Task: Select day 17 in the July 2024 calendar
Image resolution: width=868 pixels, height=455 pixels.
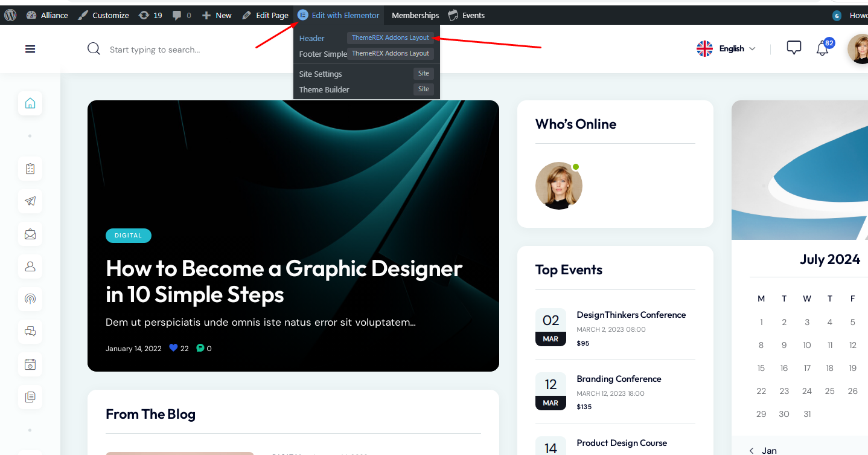Action: pos(807,368)
